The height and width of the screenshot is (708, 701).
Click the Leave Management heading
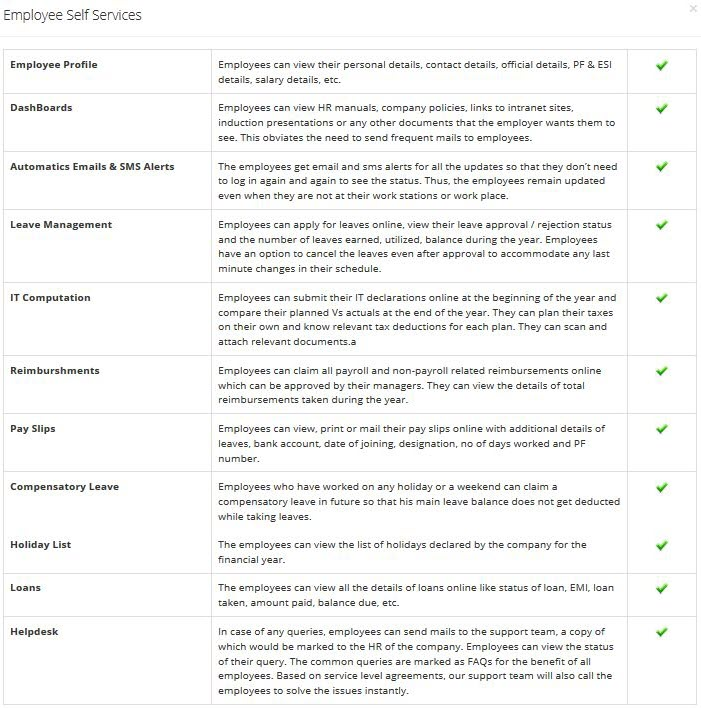61,224
